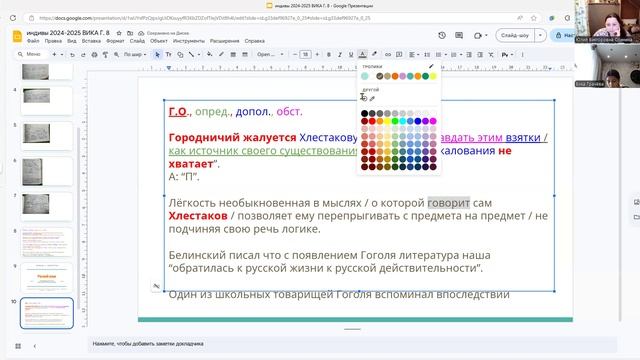The width and height of the screenshot is (640, 360).
Task: Click the Redo arrow icon
Action: click(83, 55)
